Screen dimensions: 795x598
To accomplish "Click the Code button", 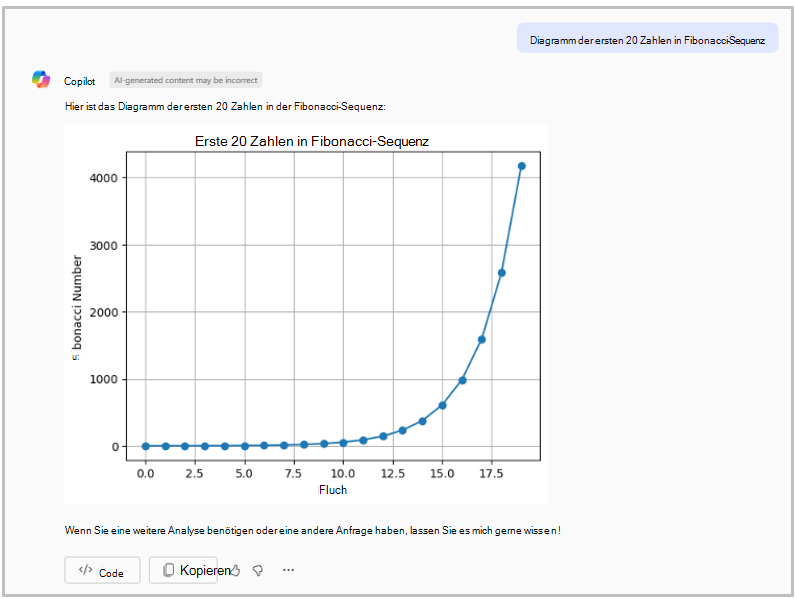I will (x=102, y=570).
